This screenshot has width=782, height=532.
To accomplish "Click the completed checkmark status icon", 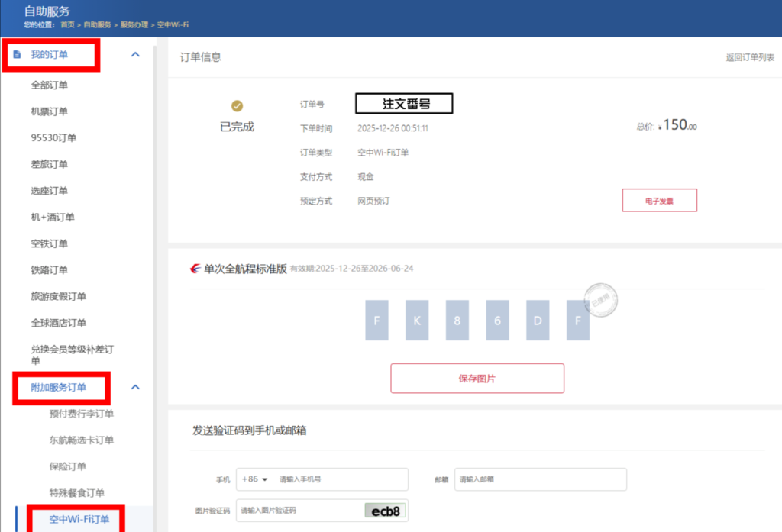I will pos(237,106).
